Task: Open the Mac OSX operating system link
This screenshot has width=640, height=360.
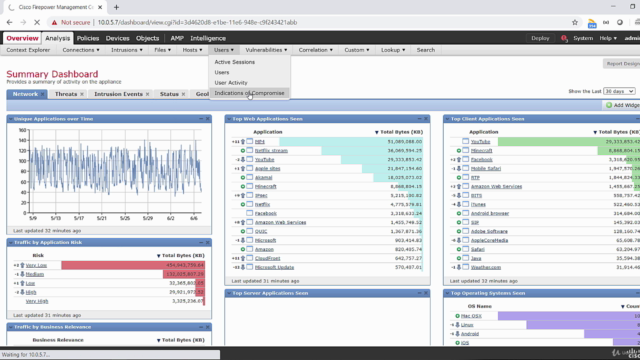Action: pos(471,316)
